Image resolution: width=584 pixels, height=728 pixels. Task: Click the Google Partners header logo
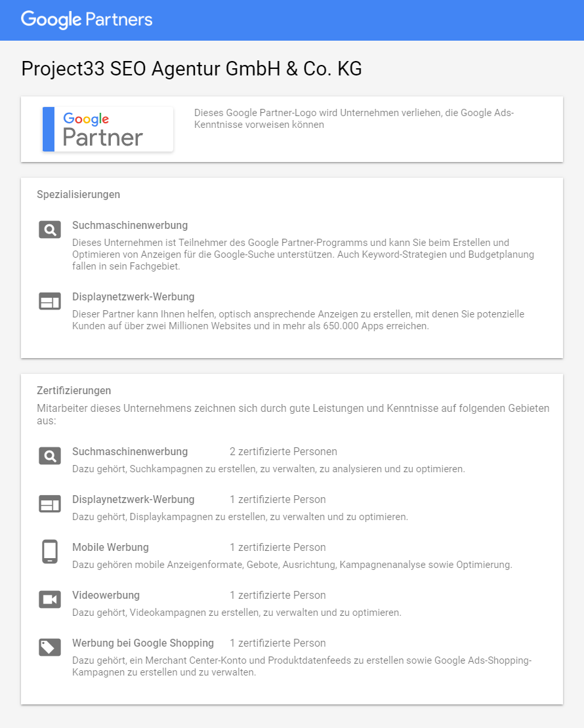(87, 20)
